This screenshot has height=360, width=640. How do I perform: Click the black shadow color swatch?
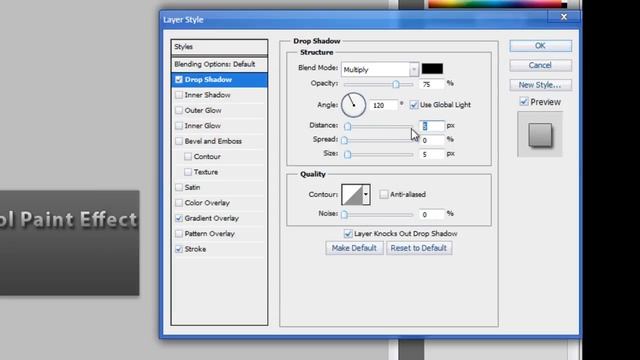432,69
